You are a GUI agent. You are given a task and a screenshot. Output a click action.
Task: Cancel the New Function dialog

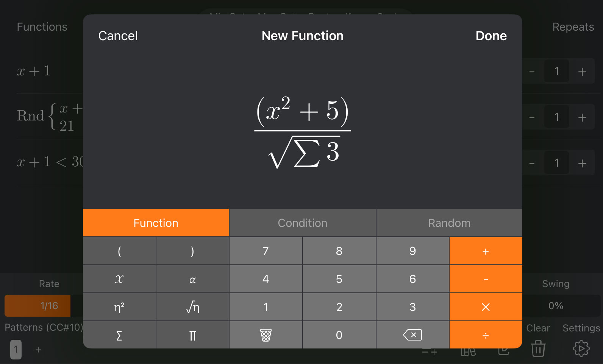click(118, 36)
